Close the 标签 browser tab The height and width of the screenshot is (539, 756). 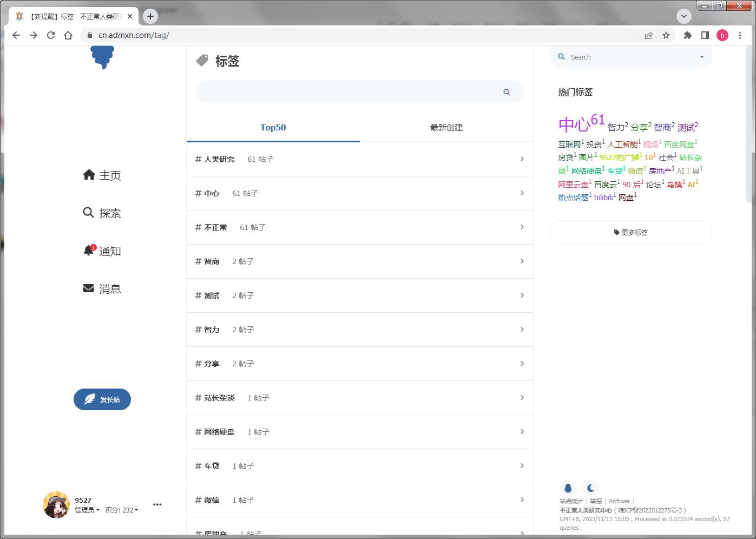pos(130,16)
